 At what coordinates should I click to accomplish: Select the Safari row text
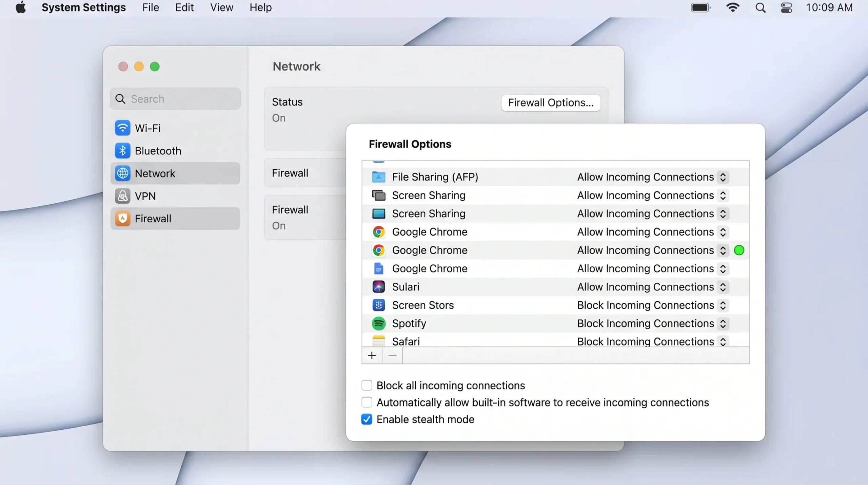click(406, 341)
